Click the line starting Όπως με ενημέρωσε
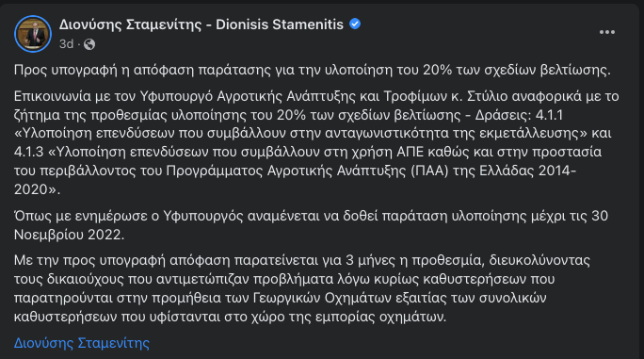This screenshot has height=359, width=644. tap(311, 216)
